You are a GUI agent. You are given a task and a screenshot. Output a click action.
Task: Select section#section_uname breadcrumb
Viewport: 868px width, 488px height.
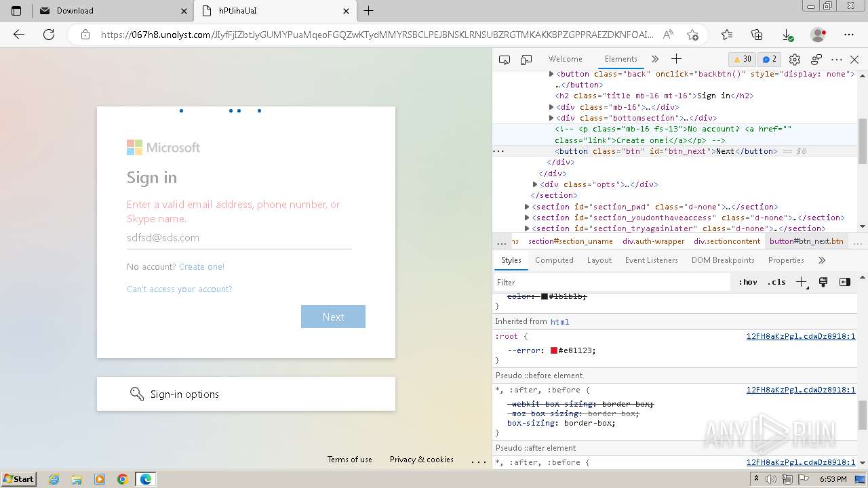pyautogui.click(x=570, y=241)
